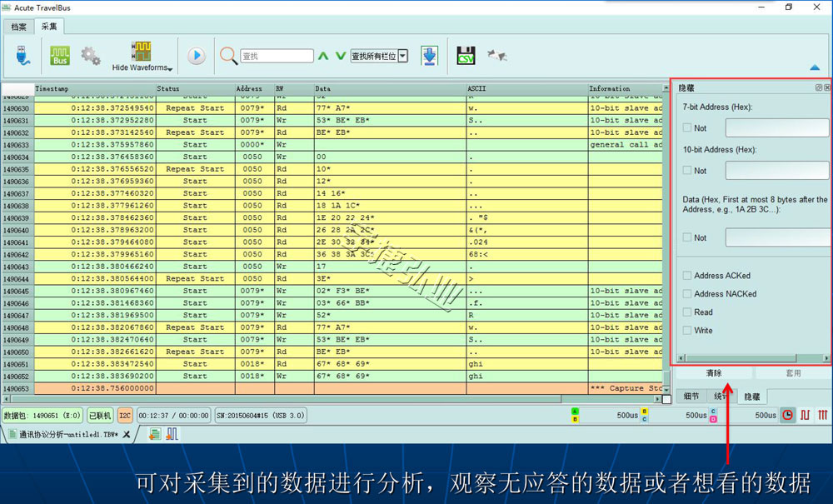Click the A/B cursor 500us indicator

pyautogui.click(x=605, y=416)
